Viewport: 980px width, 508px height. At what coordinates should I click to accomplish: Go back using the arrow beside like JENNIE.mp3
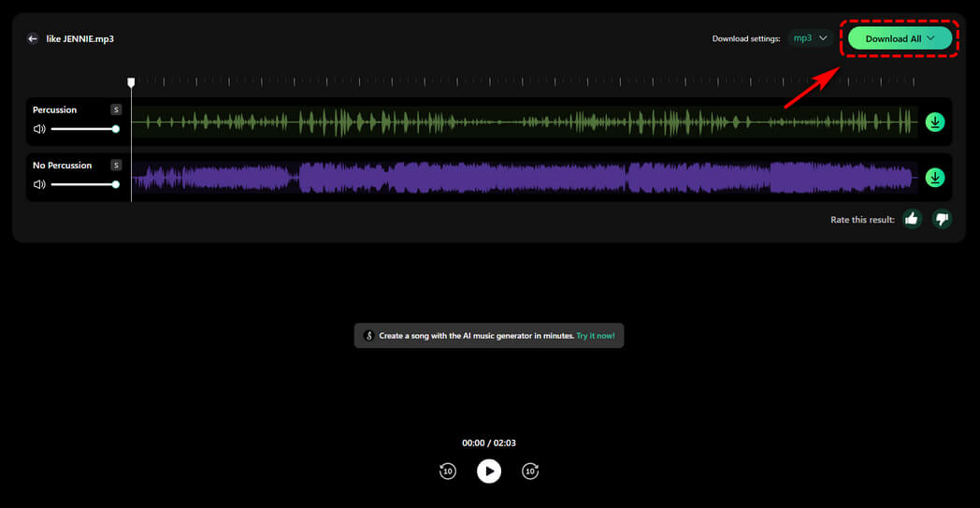tap(33, 38)
